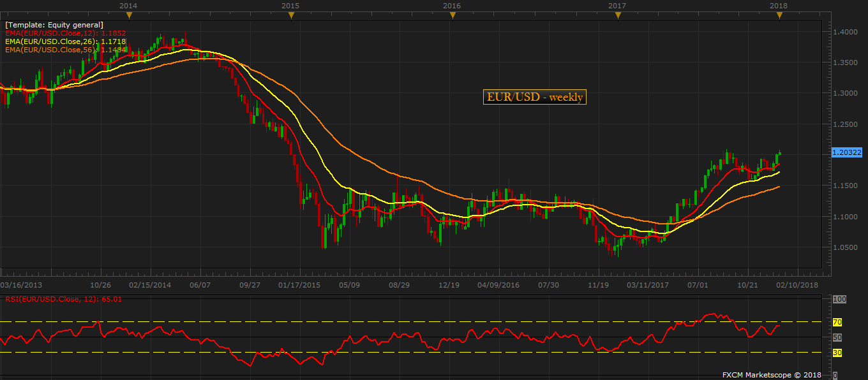
Task: Select the Template: Equity general label
Action: tap(54, 25)
